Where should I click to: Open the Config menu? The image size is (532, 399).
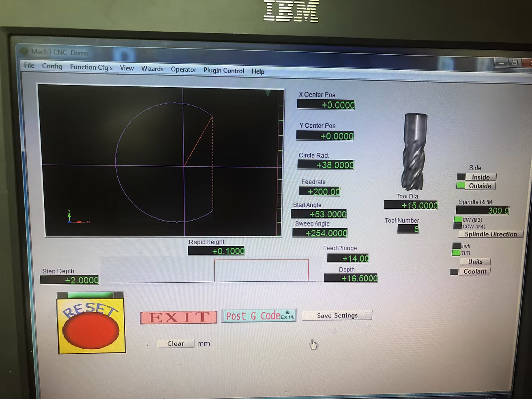(x=52, y=66)
